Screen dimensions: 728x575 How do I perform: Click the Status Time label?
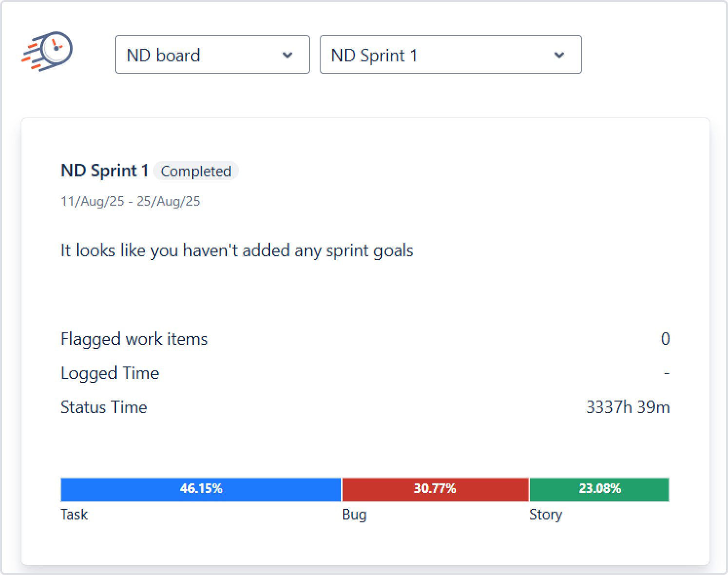pos(104,407)
